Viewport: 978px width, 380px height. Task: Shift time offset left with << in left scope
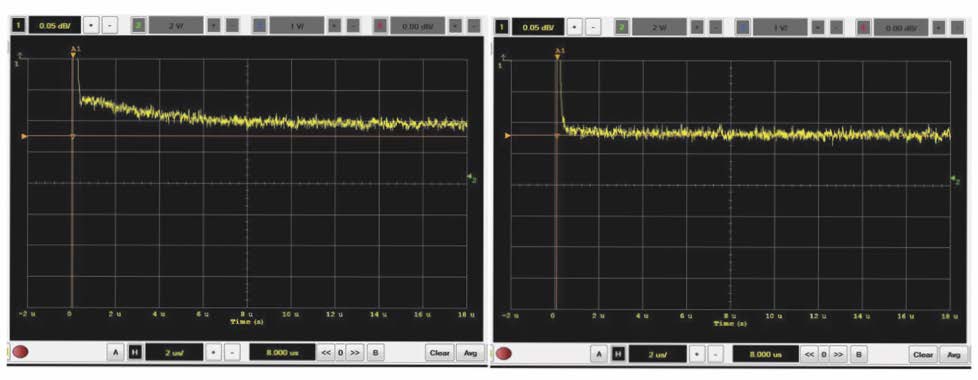point(326,353)
